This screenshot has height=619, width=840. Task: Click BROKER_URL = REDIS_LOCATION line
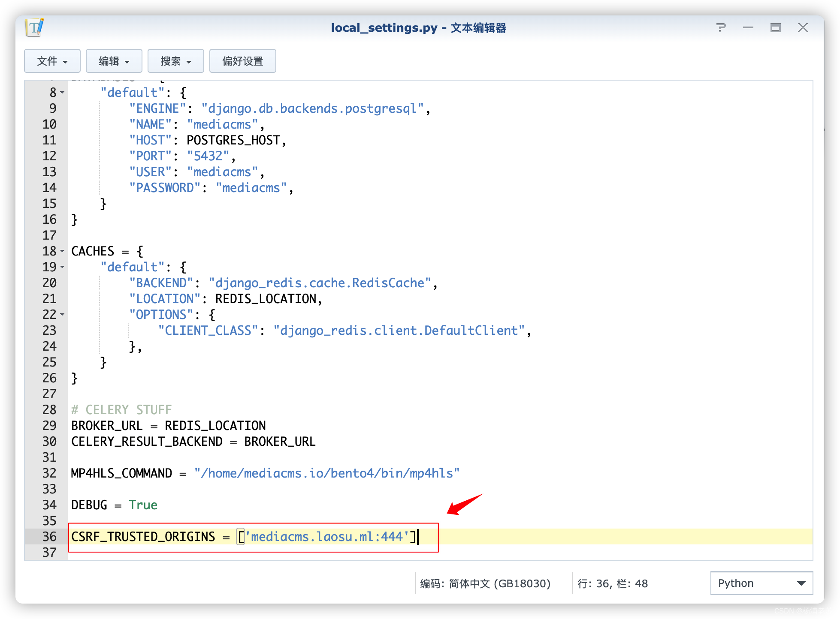pos(169,426)
